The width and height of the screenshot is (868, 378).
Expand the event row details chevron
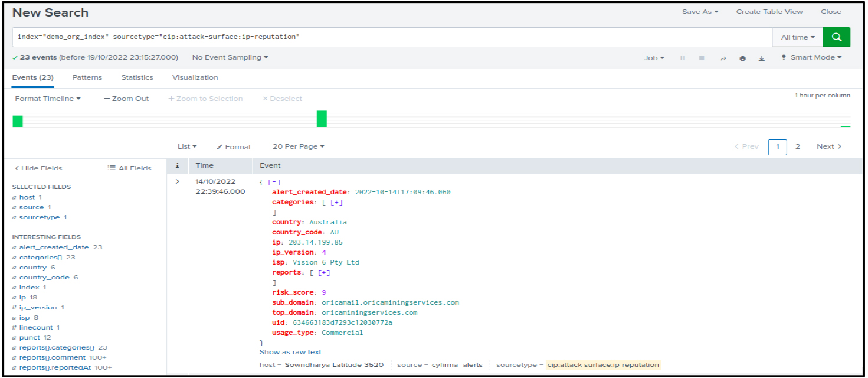click(177, 181)
